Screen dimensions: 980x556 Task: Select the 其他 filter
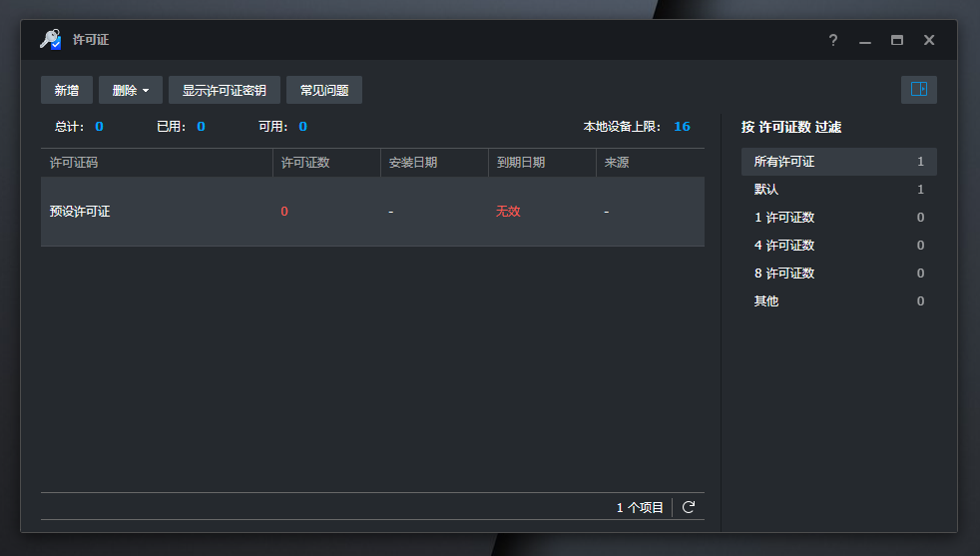tap(838, 301)
